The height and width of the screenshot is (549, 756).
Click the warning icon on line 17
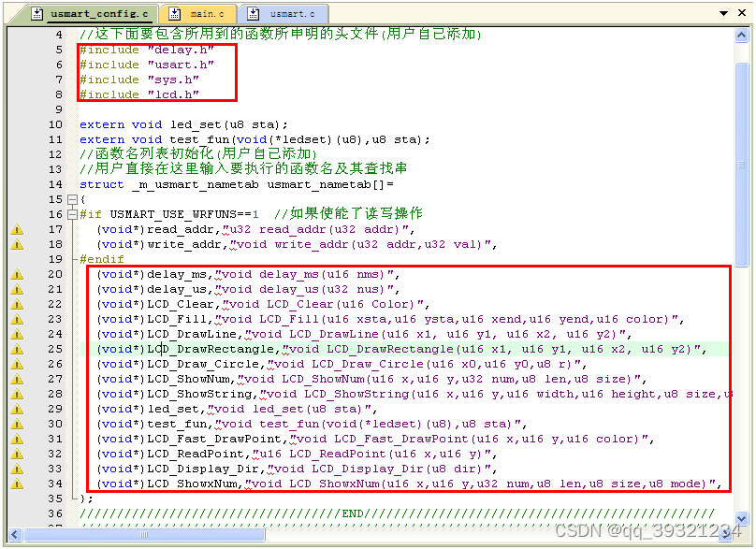point(17,229)
